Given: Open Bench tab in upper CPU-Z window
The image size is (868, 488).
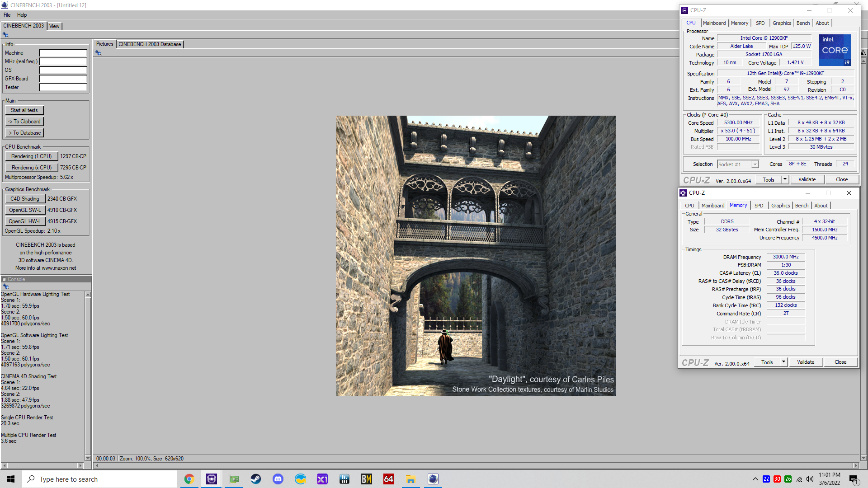Looking at the screenshot, I should coord(803,23).
